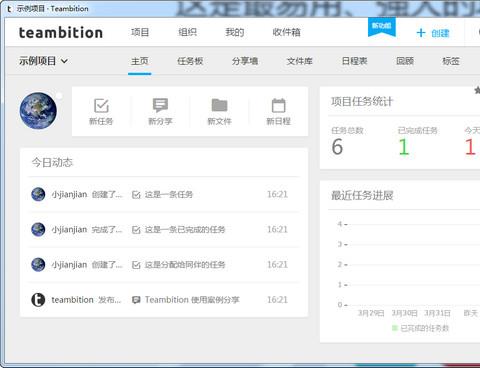480x368 pixels.
Task: Open the 我的 top menu
Action: click(x=235, y=32)
